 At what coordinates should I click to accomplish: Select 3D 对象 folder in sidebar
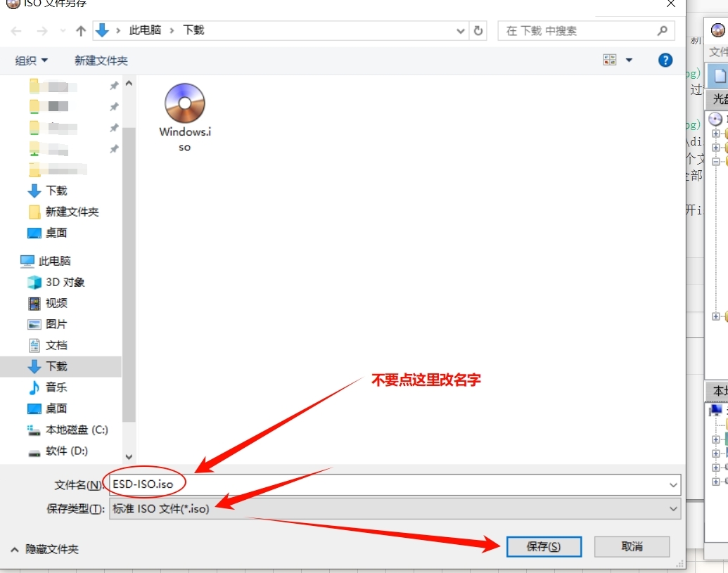tap(65, 282)
